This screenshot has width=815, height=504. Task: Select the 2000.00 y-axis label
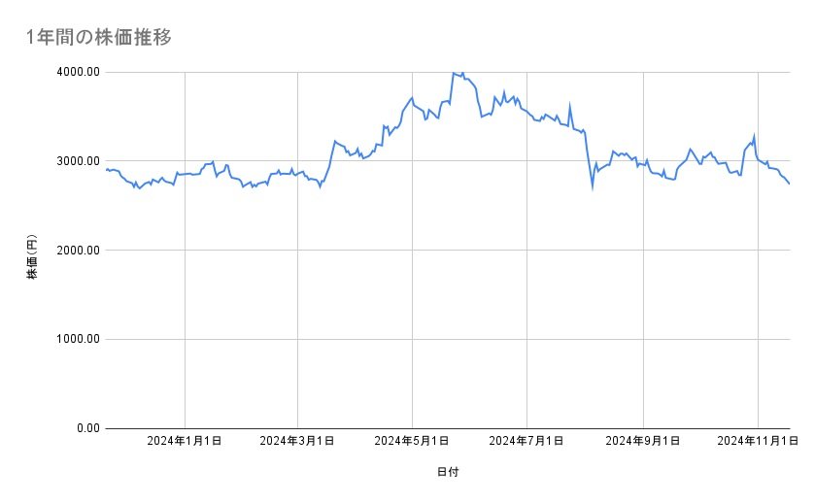74,251
